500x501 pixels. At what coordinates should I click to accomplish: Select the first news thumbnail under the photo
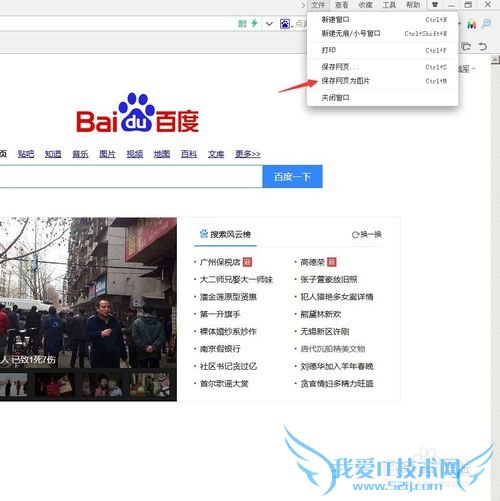(14, 385)
